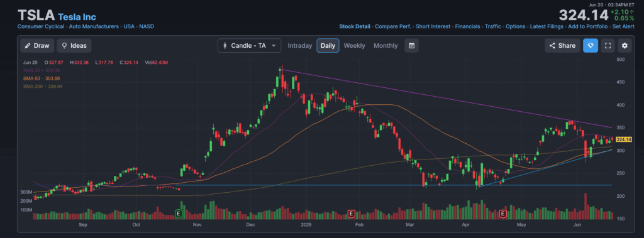The width and height of the screenshot is (644, 238).
Task: Click the late January earnings E marker
Action: pos(351,214)
